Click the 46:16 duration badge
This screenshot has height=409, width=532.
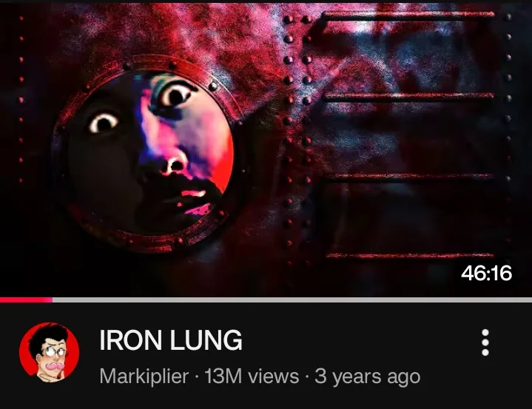click(486, 273)
